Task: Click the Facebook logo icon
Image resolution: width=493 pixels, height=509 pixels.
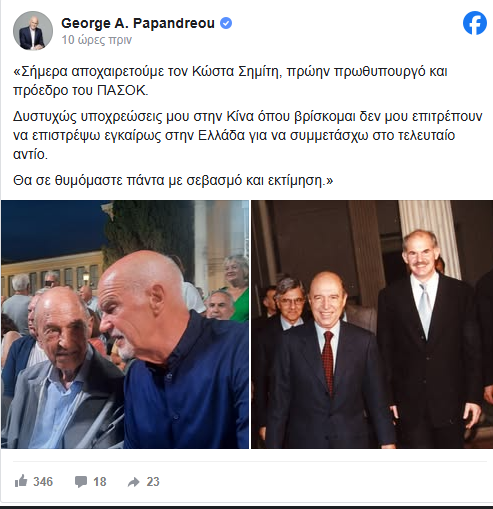Action: click(x=475, y=23)
